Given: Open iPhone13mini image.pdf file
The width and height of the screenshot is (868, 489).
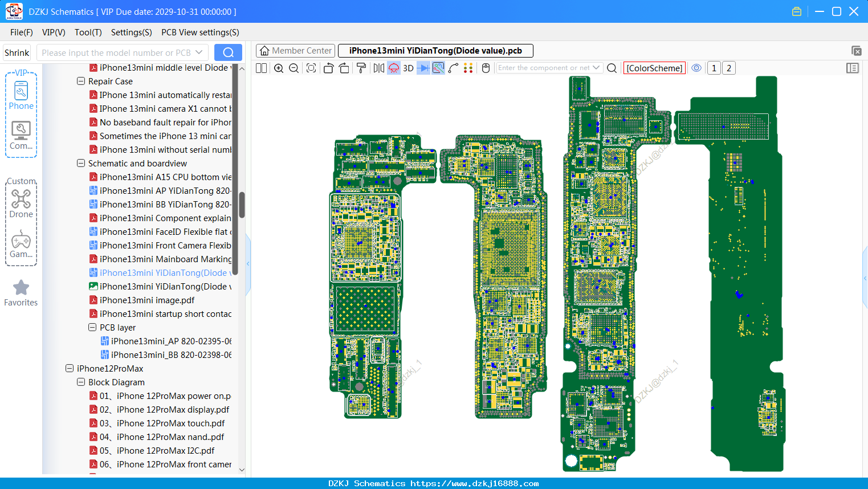Looking at the screenshot, I should tap(142, 300).
